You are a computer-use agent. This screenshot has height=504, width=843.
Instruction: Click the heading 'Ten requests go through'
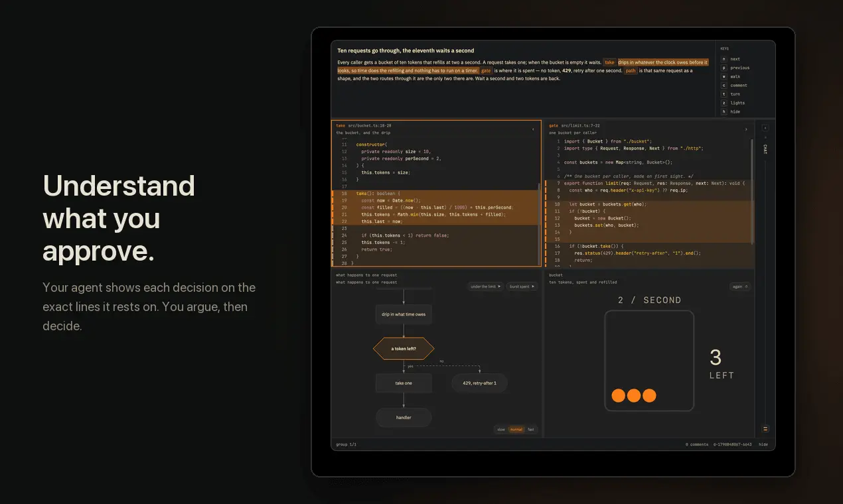[x=406, y=50]
